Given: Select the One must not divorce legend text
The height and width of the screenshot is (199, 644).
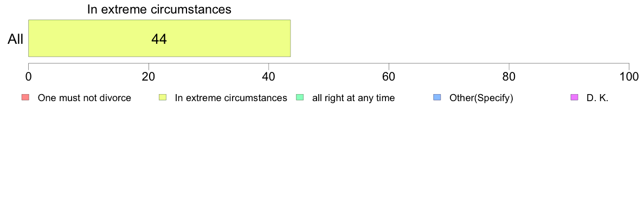Looking at the screenshot, I should tap(84, 98).
